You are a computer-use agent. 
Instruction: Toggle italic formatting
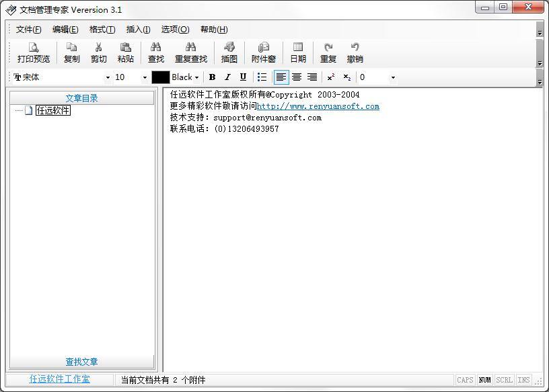[227, 77]
